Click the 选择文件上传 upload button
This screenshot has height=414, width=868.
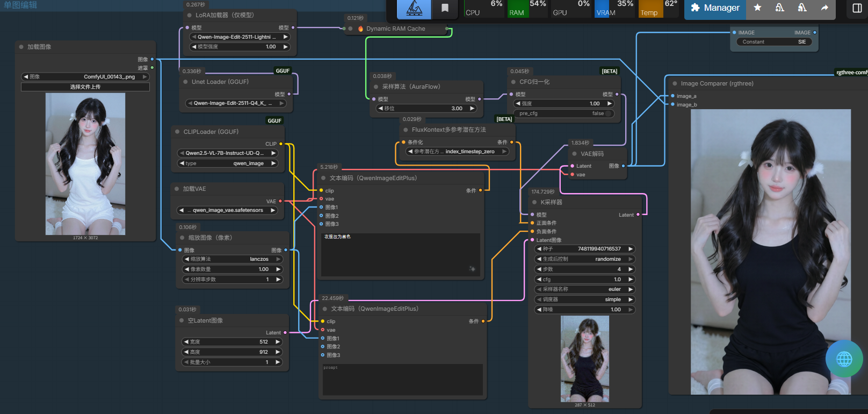pos(85,87)
